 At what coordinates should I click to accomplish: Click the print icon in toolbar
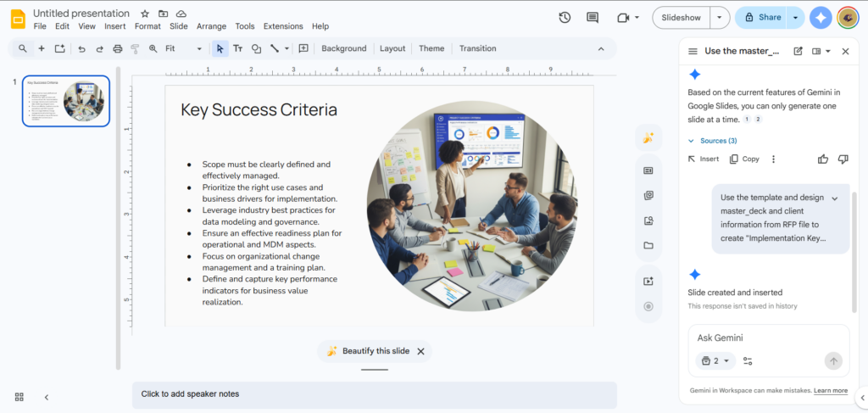pyautogui.click(x=118, y=48)
